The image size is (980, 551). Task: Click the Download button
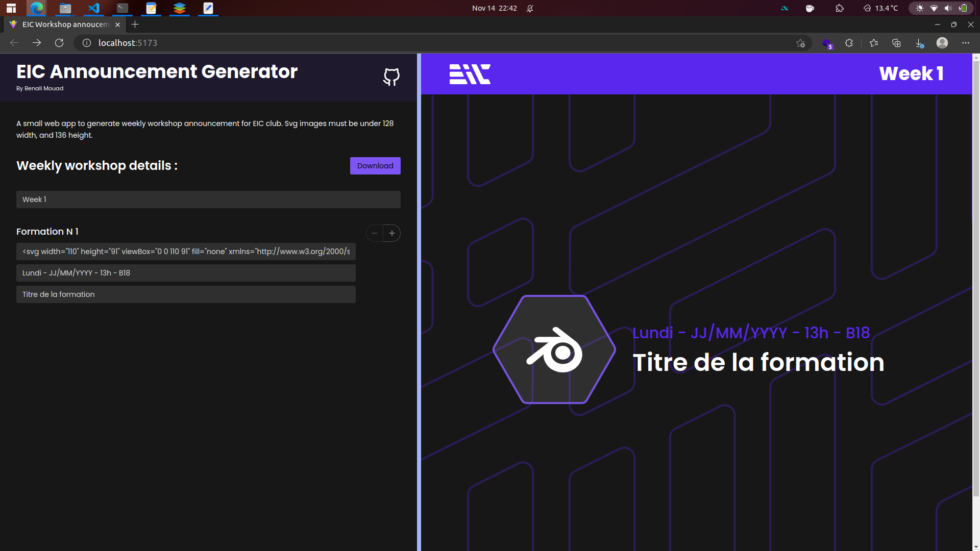coord(375,166)
